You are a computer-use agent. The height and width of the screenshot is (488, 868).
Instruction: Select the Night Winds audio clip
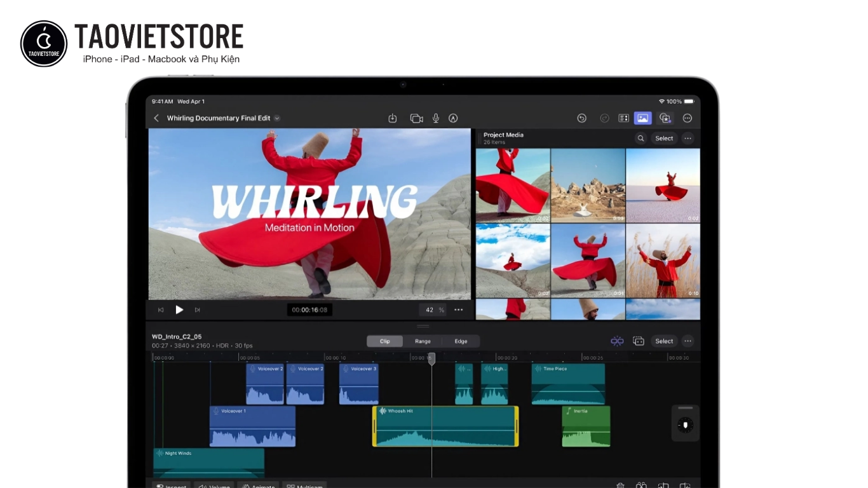pos(208,463)
